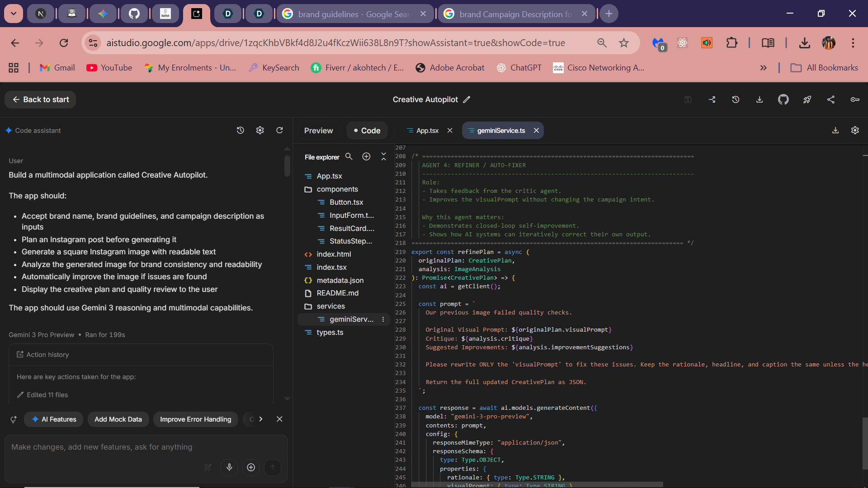This screenshot has width=868, height=488.
Task: Click the deploy rocket icon
Action: click(x=807, y=99)
